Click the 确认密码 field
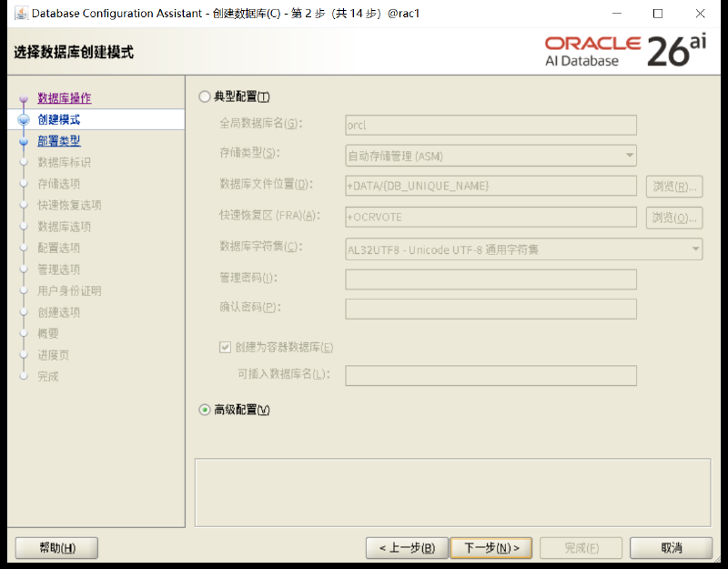 tap(490, 309)
